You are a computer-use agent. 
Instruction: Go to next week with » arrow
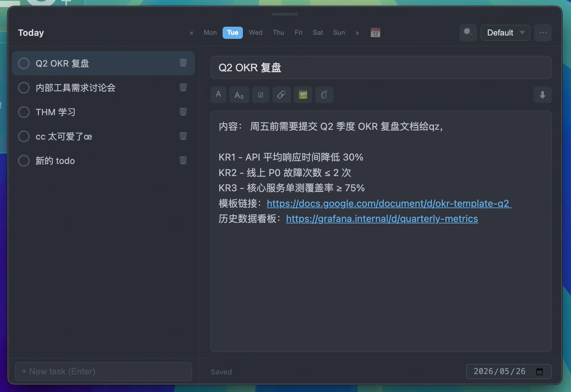pyautogui.click(x=357, y=33)
